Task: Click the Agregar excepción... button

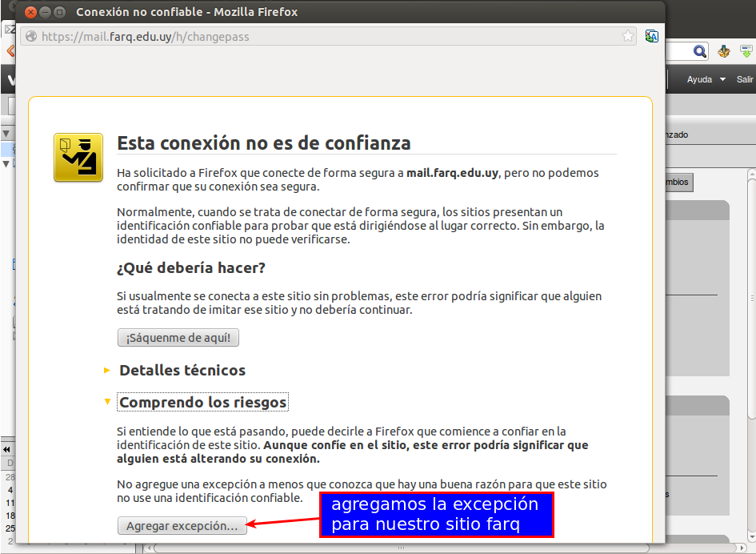Action: [x=182, y=525]
